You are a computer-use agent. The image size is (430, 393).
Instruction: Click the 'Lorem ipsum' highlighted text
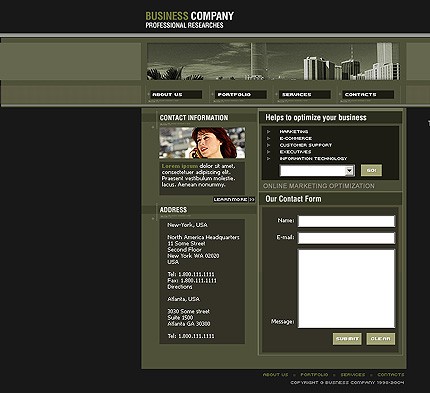pos(180,166)
